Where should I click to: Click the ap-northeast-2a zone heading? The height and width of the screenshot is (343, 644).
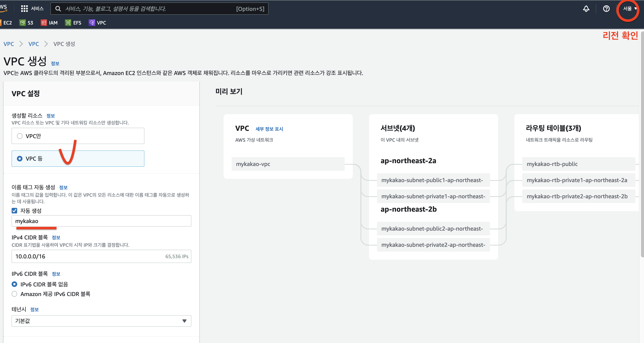[x=408, y=161]
